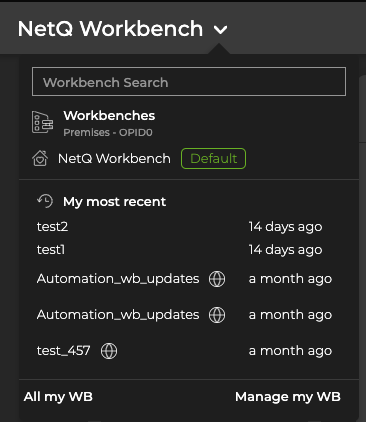Click the 14 days ago next to test2
This screenshot has height=422, width=366.
click(285, 227)
